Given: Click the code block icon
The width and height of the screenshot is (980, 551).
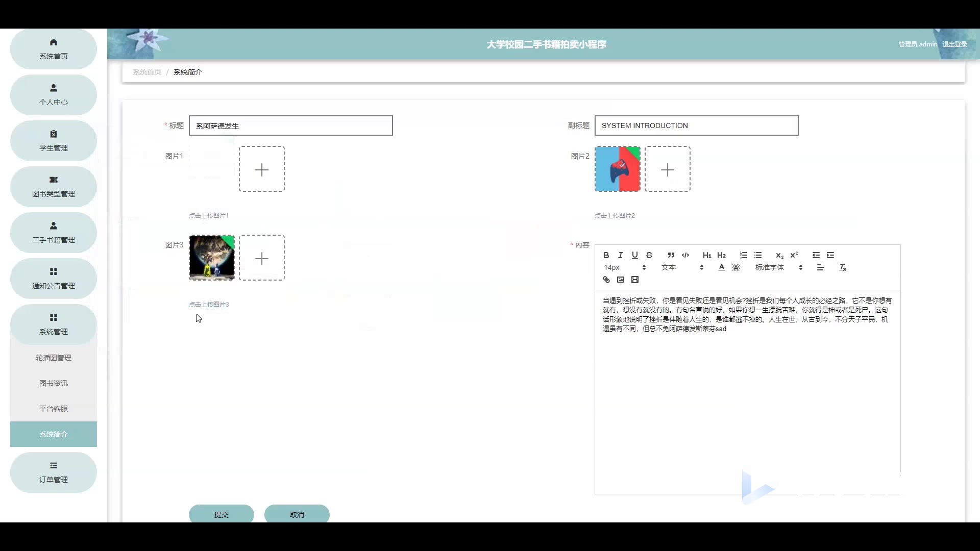Looking at the screenshot, I should 685,255.
